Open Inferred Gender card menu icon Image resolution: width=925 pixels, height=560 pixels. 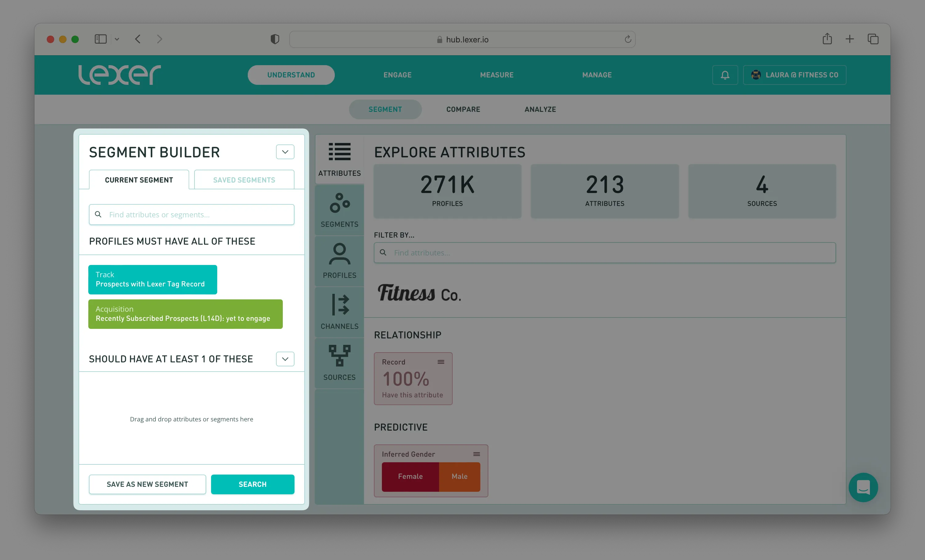(476, 454)
